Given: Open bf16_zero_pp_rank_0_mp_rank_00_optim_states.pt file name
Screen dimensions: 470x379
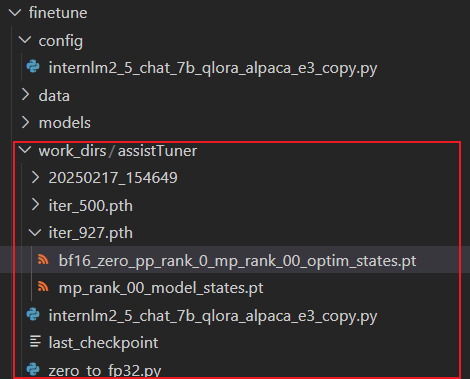Looking at the screenshot, I should pos(237,261).
